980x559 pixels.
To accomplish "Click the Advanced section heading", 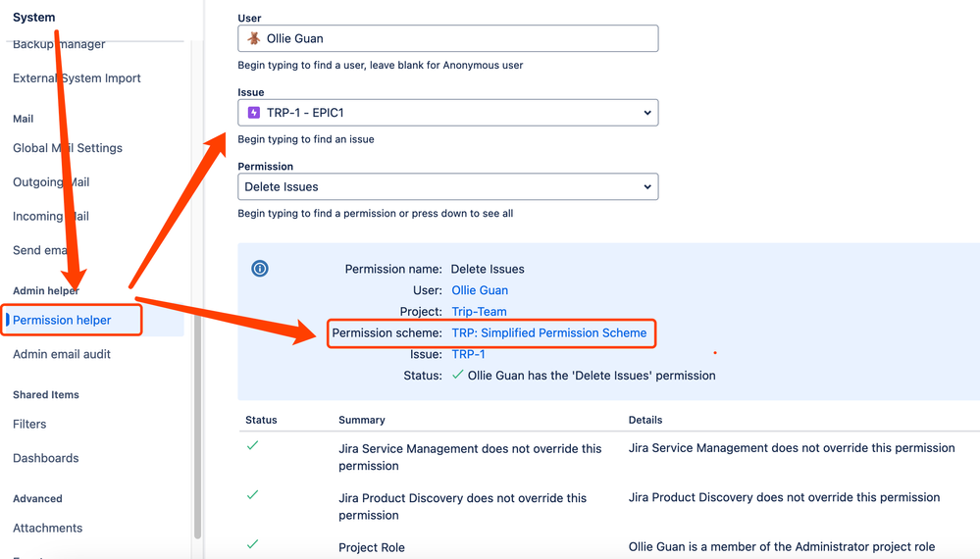I will pos(37,499).
